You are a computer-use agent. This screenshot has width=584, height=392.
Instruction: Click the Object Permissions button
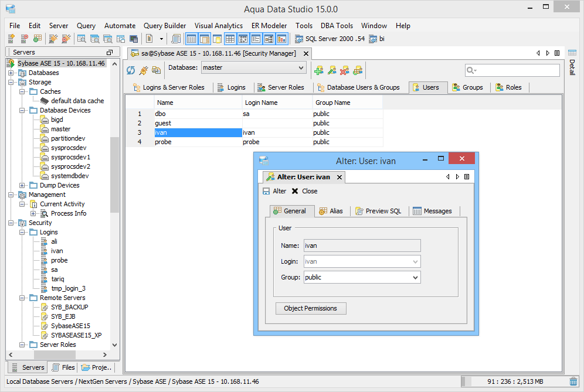pos(311,308)
